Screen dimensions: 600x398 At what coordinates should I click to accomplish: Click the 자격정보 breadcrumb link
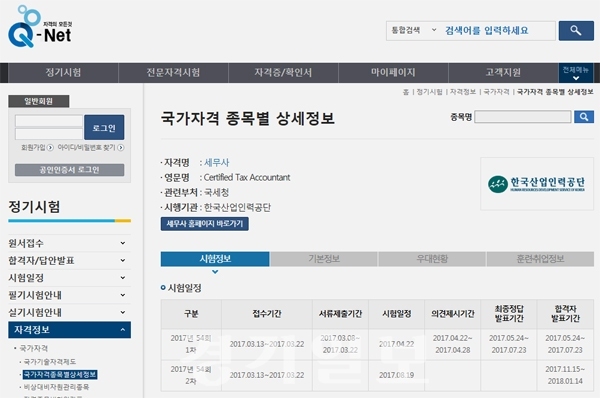463,92
